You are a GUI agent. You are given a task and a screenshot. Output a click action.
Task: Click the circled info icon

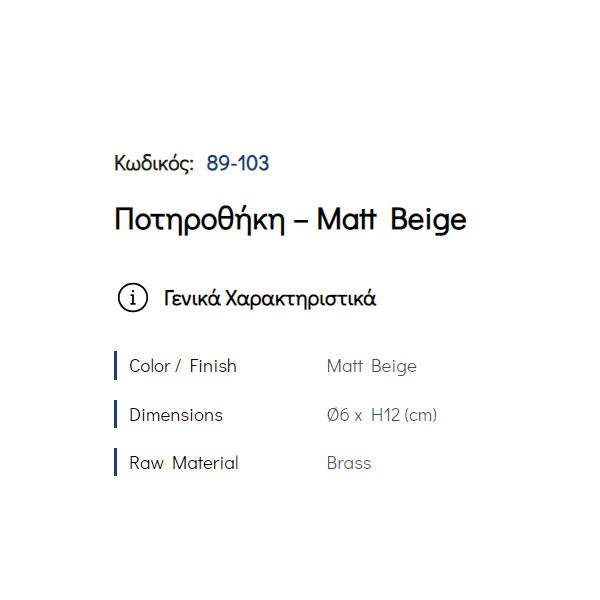click(x=132, y=298)
